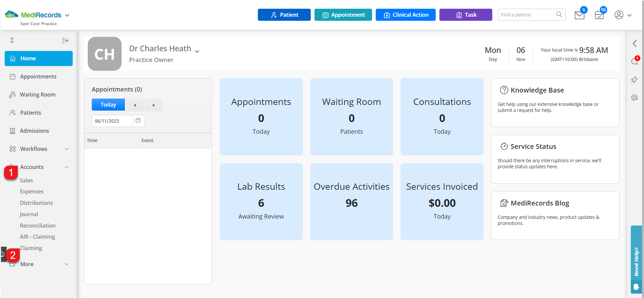Screen dimensions: 644x298
Task: Collapse the Accounts menu chevron
Action: [x=67, y=167]
